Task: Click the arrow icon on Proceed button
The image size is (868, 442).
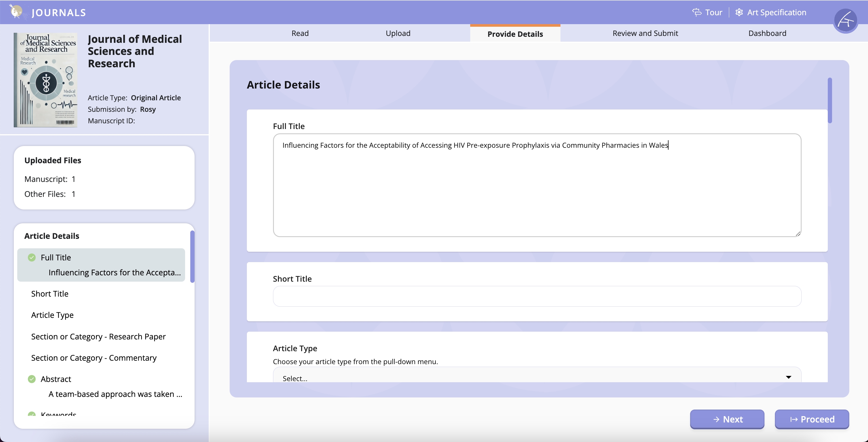Action: point(794,419)
